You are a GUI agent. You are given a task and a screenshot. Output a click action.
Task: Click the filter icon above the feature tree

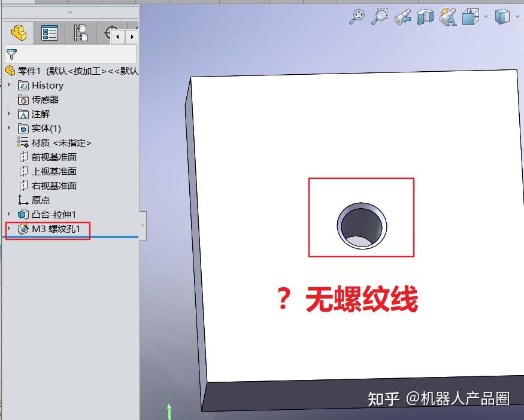pyautogui.click(x=10, y=54)
